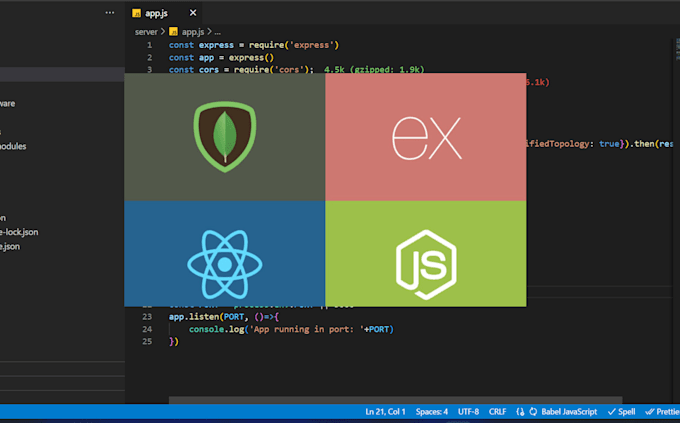Toggle the Spell checker in status bar
This screenshot has height=423, width=680.
(x=622, y=411)
